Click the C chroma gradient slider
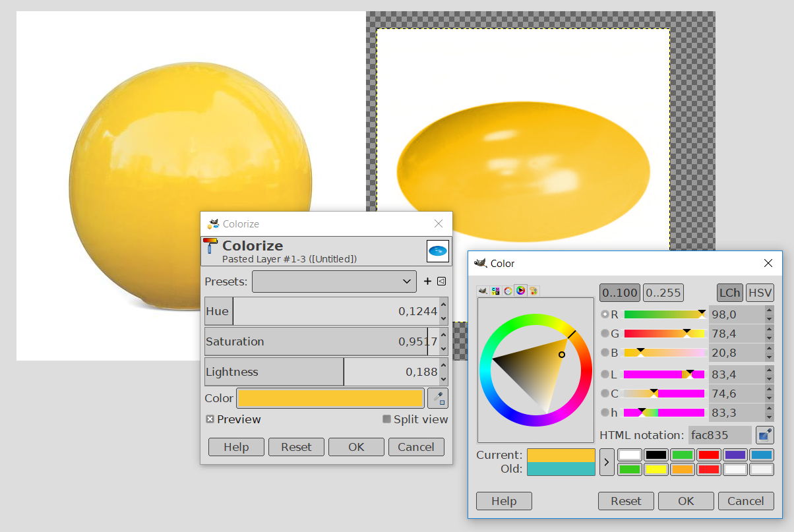The image size is (794, 532). 665,394
